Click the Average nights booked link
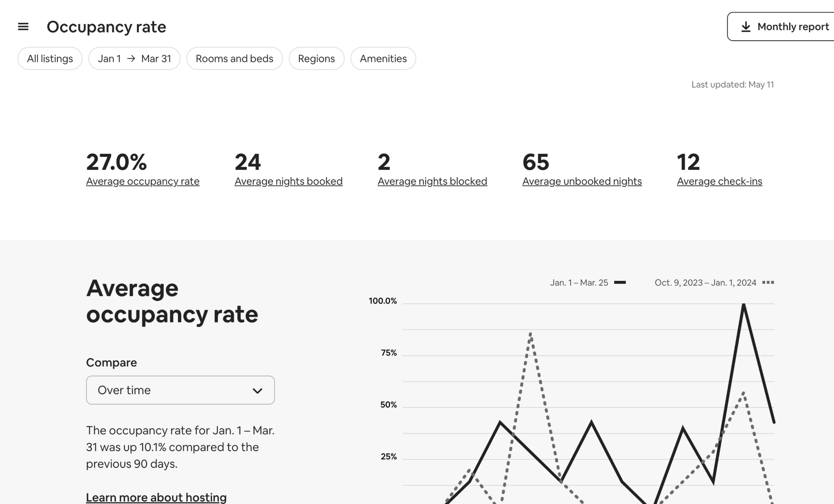 pos(288,182)
